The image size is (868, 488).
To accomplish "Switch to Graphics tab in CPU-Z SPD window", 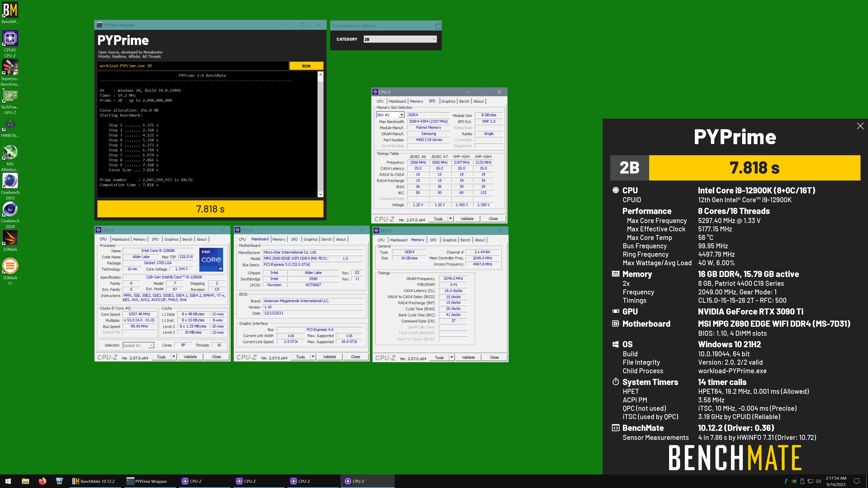I will pos(448,101).
